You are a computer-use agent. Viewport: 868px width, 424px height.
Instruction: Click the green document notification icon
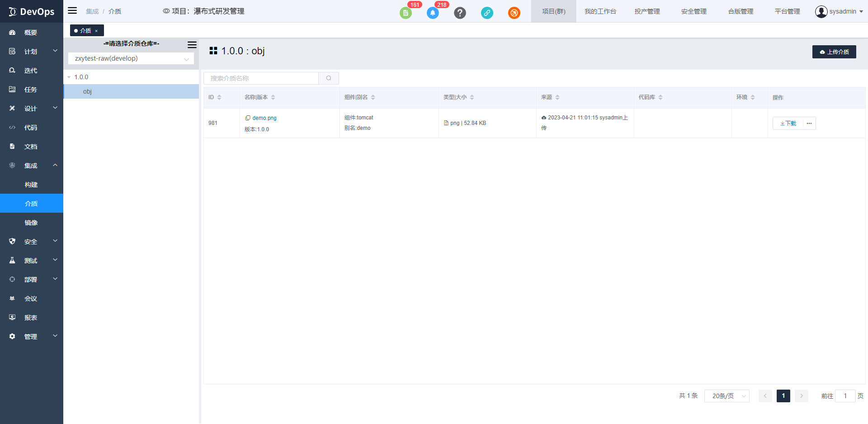pos(406,13)
